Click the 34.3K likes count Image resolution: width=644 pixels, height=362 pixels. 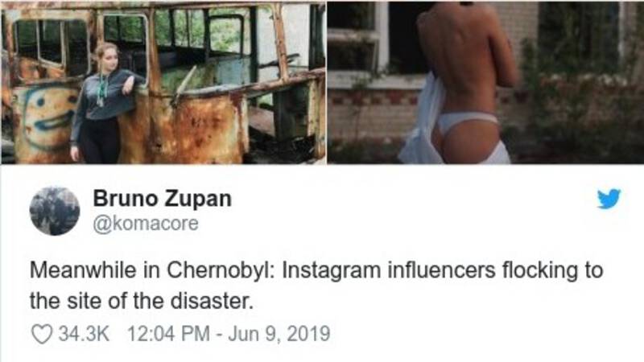tap(84, 334)
